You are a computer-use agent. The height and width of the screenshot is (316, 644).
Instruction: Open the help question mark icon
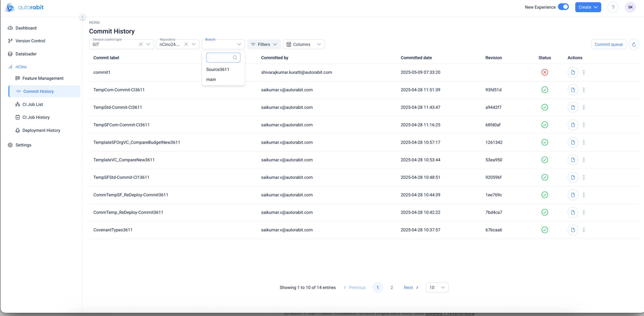[613, 7]
